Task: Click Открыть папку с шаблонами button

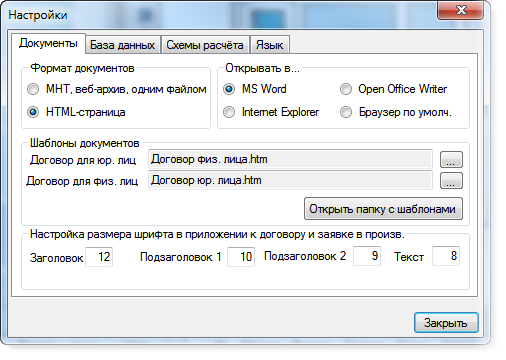Action: pyautogui.click(x=383, y=209)
